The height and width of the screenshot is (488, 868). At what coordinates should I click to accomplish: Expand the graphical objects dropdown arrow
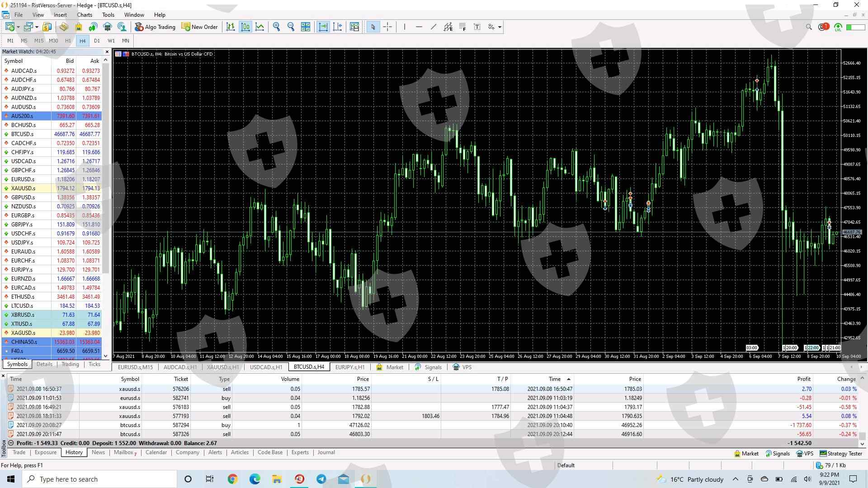(x=500, y=27)
